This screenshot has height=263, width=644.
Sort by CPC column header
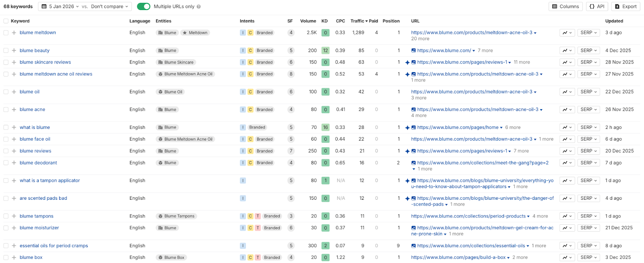coord(341,21)
